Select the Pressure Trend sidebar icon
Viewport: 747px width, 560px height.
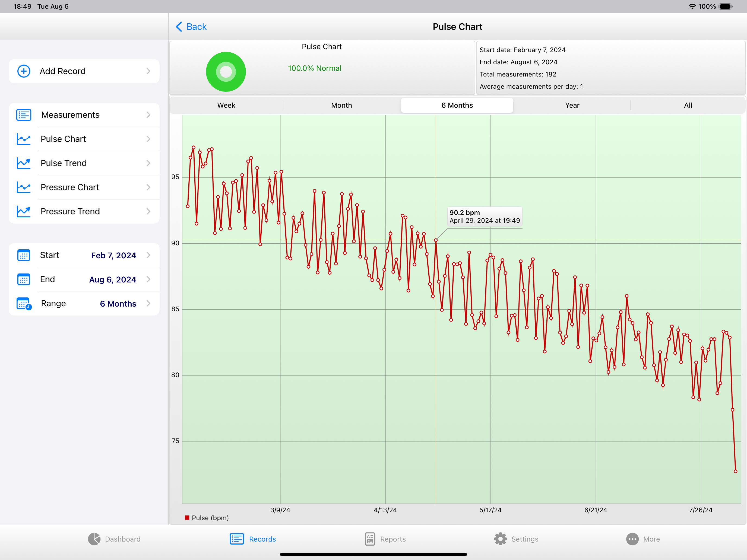tap(24, 212)
